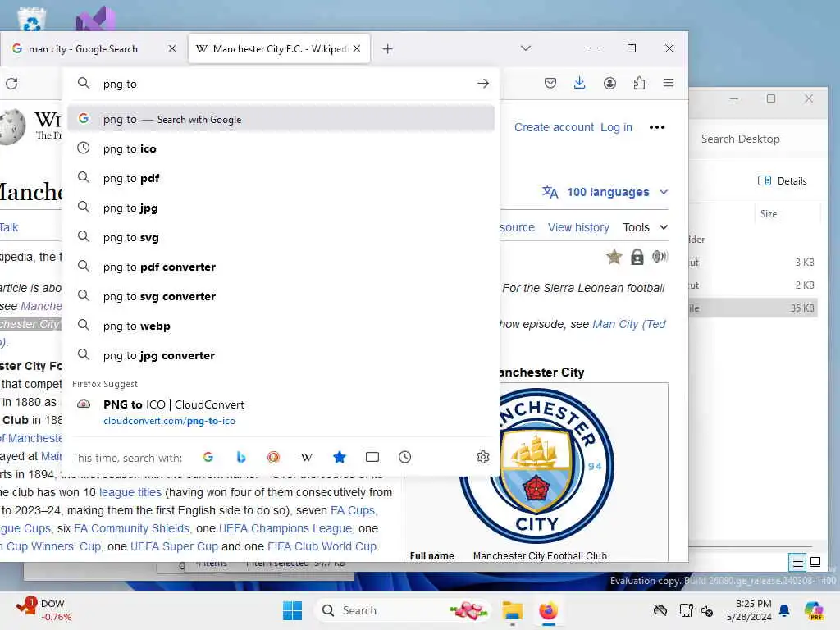Screen dimensions: 840x630
Task: Click the spoken article speaker icon
Action: (660, 257)
